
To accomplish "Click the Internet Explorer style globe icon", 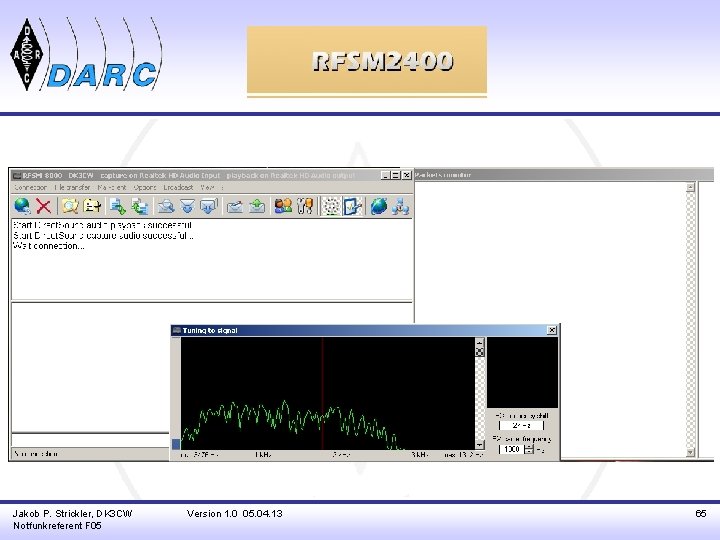I will click(379, 206).
